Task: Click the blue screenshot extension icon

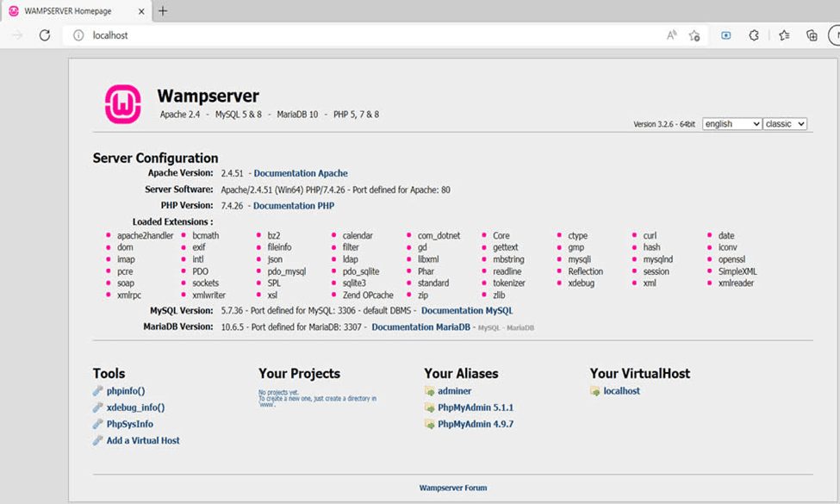Action: coord(726,35)
